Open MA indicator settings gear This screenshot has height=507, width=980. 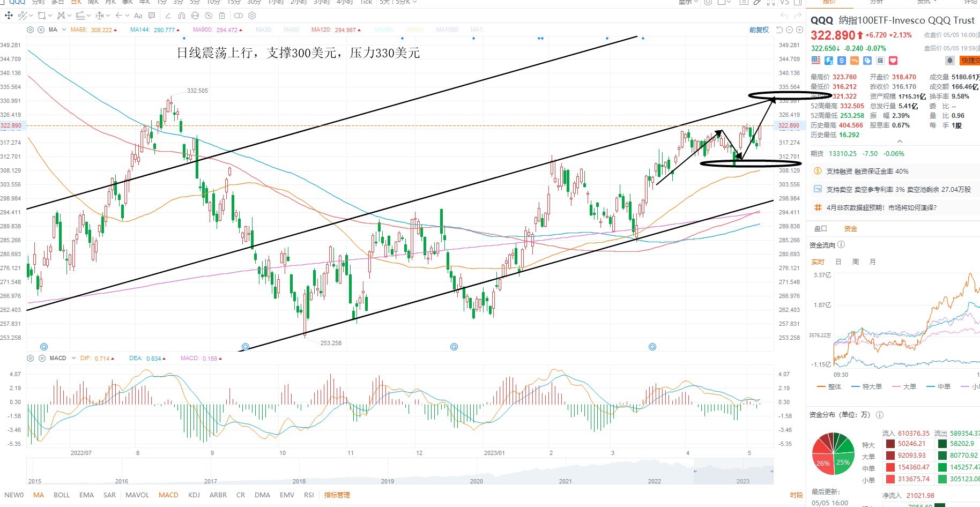pos(30,29)
